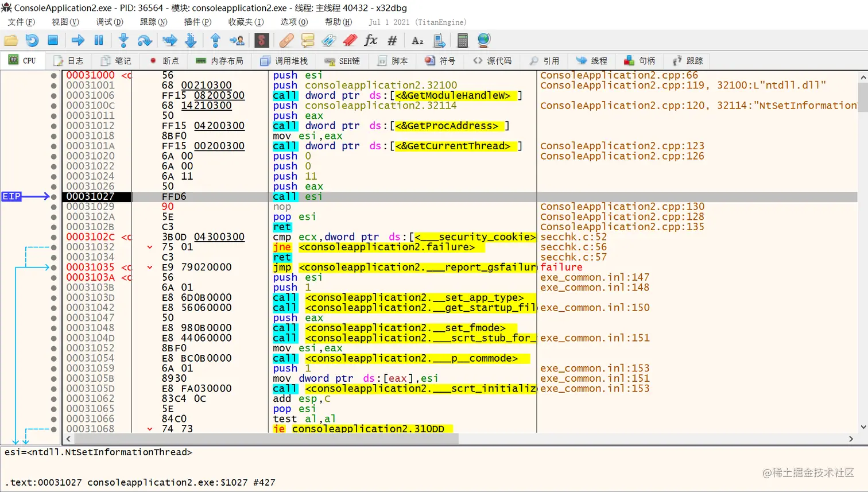Click the step over icon
This screenshot has height=492, width=868.
click(x=144, y=40)
